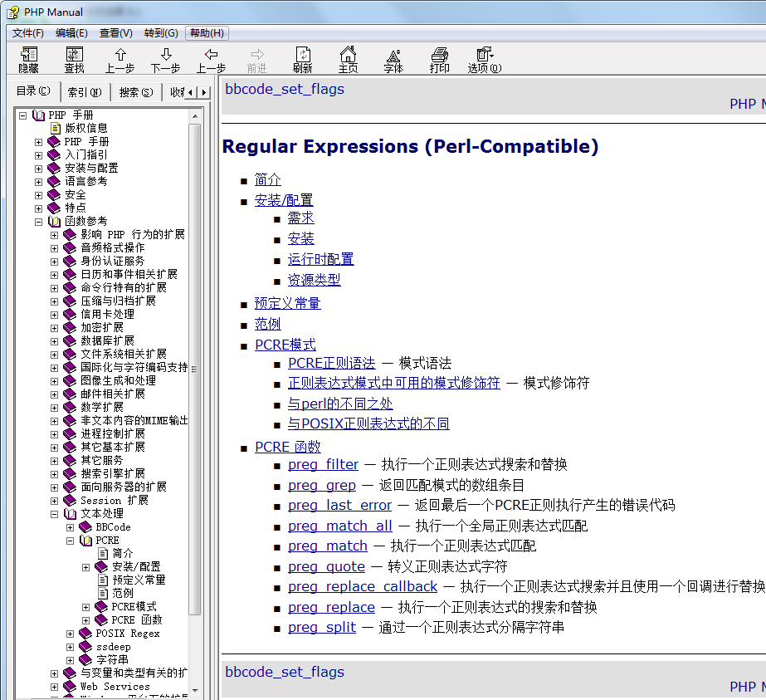
Task: Click the page icon beside 版权信息
Action: click(56, 129)
